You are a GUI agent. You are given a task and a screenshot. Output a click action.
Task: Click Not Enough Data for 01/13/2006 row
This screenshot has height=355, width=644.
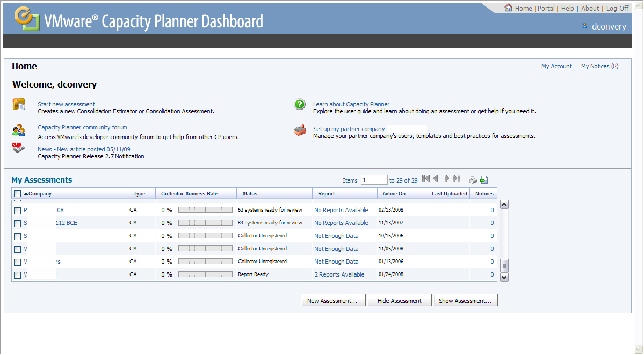coord(336,262)
